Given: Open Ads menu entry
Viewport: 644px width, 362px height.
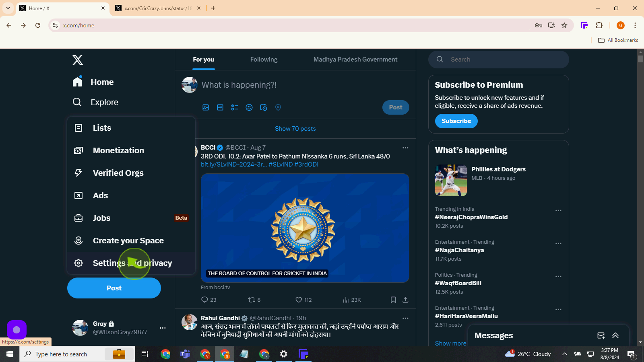Looking at the screenshot, I should pyautogui.click(x=131, y=195).
